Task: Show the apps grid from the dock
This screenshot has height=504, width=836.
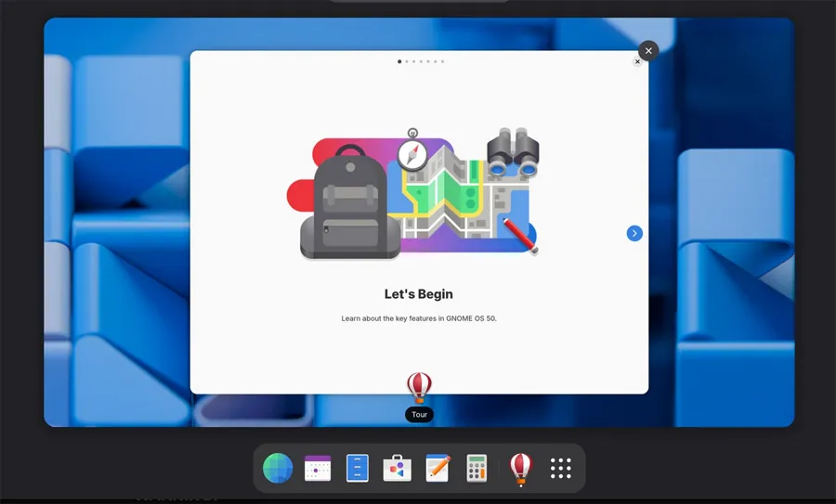Action: pos(561,469)
